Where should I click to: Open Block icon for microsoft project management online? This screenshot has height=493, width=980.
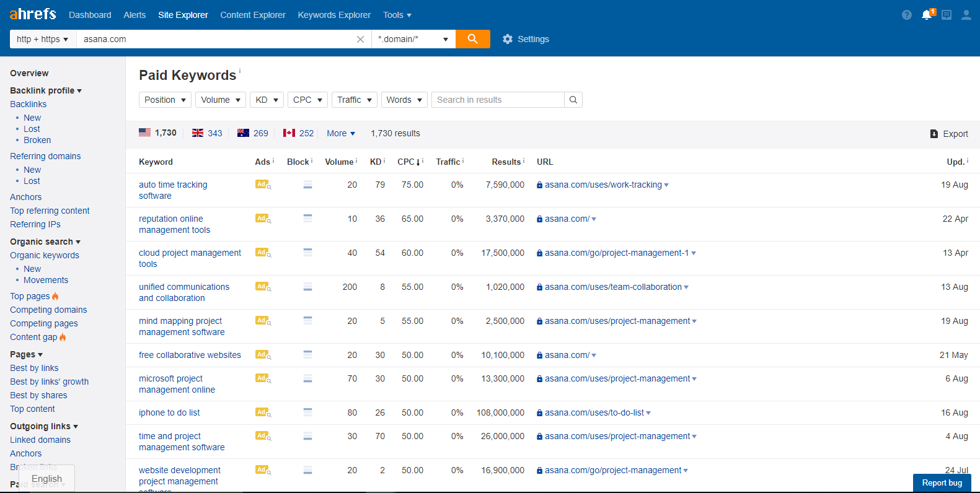click(x=307, y=378)
